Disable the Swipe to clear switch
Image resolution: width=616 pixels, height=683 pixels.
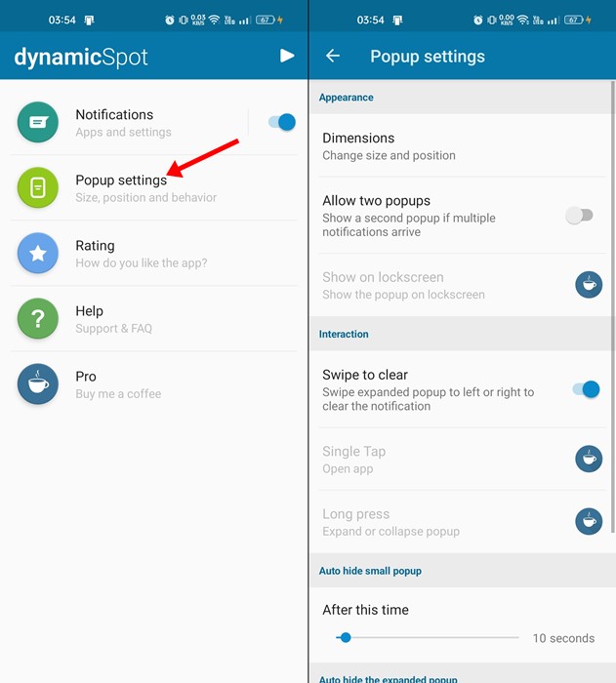point(587,389)
